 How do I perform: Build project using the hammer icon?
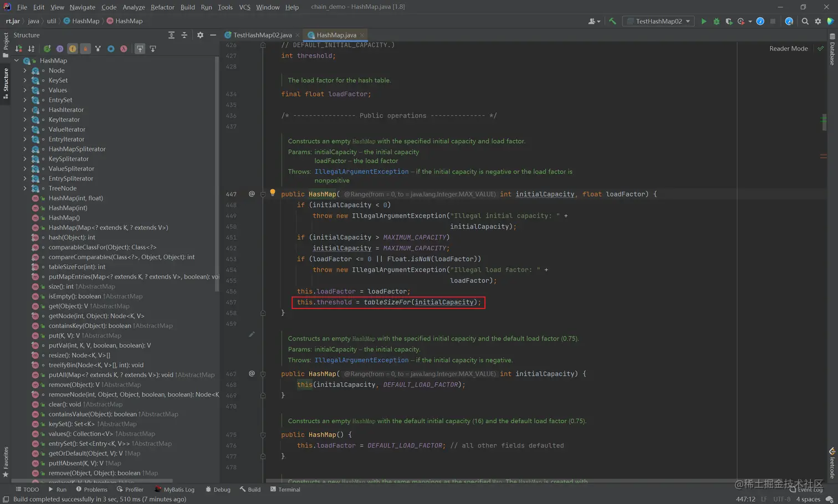[x=612, y=21]
